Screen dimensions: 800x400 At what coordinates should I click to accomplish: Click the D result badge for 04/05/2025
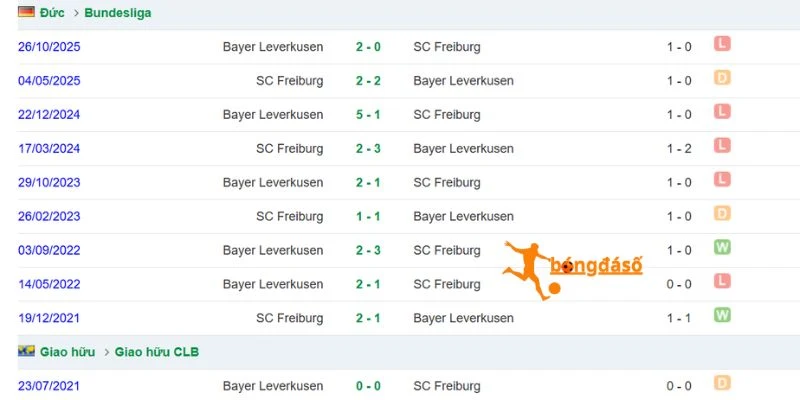click(722, 78)
